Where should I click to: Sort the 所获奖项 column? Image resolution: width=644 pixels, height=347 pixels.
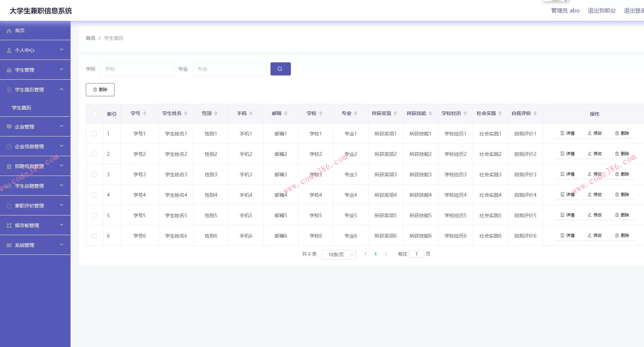[x=395, y=114]
